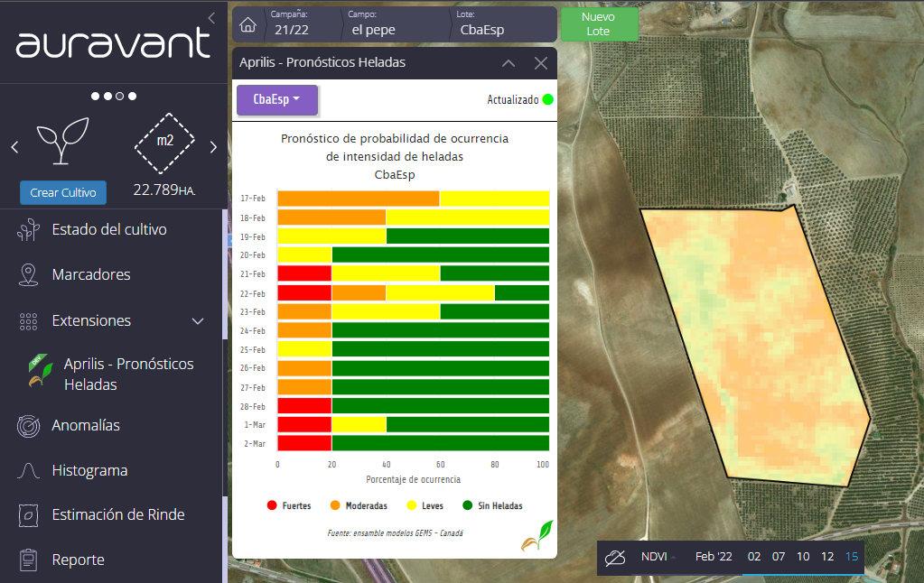This screenshot has width=924, height=583.
Task: Go to the home icon in breadcrumb bar
Action: tap(248, 24)
